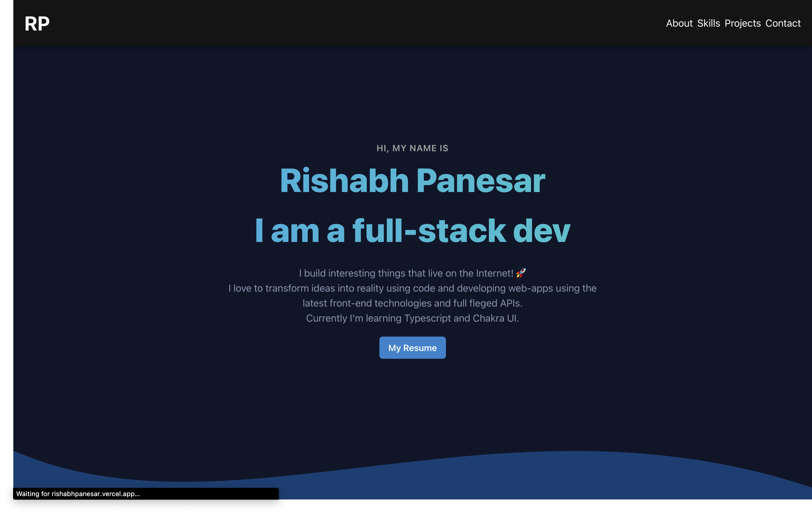This screenshot has height=515, width=812.
Task: Open the About section link
Action: [x=679, y=23]
